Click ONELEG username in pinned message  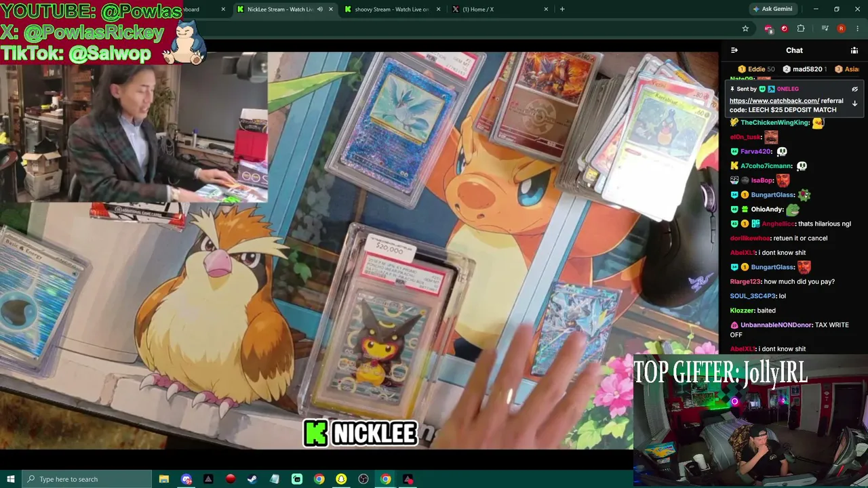point(787,89)
